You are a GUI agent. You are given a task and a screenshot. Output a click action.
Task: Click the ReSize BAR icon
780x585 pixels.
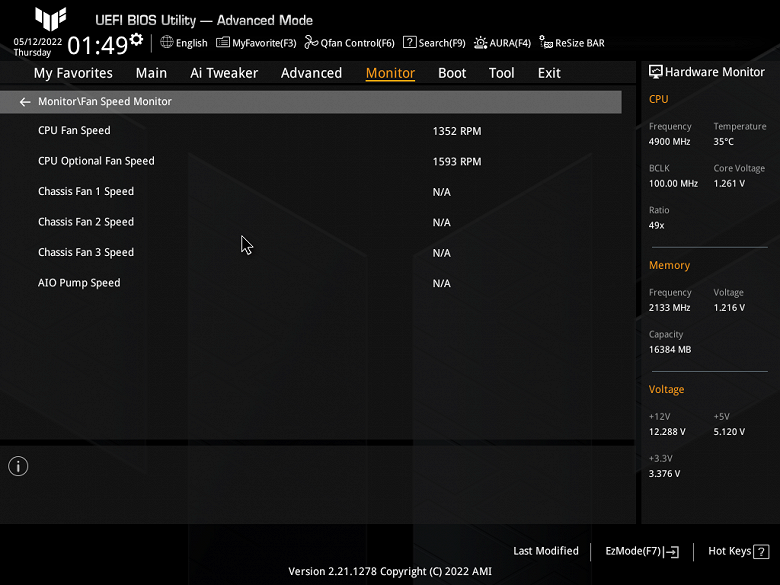pos(546,42)
